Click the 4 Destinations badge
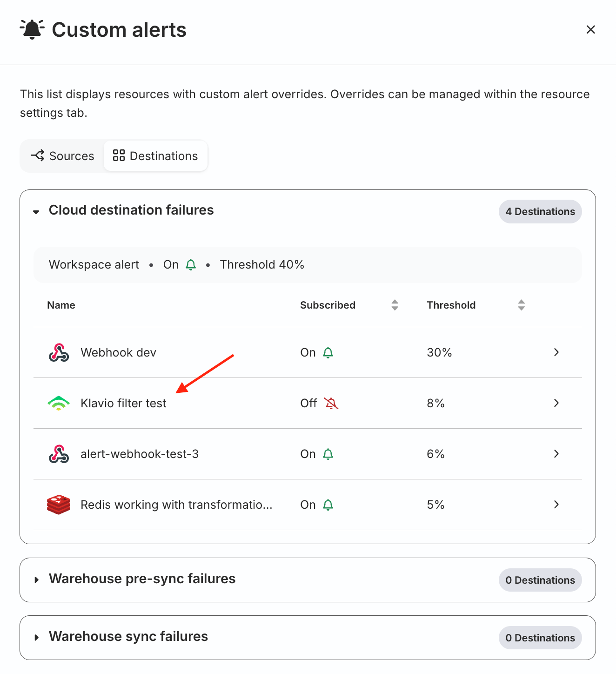616x674 pixels. [x=540, y=212]
